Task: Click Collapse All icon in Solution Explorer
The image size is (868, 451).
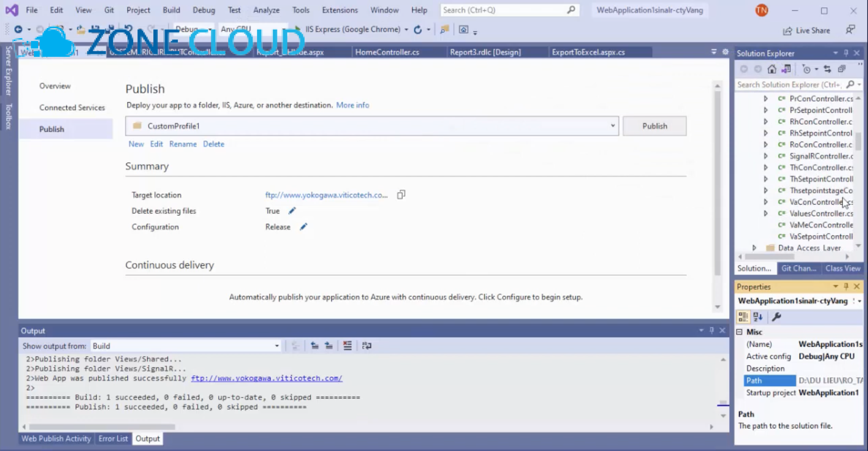Action: [x=842, y=69]
